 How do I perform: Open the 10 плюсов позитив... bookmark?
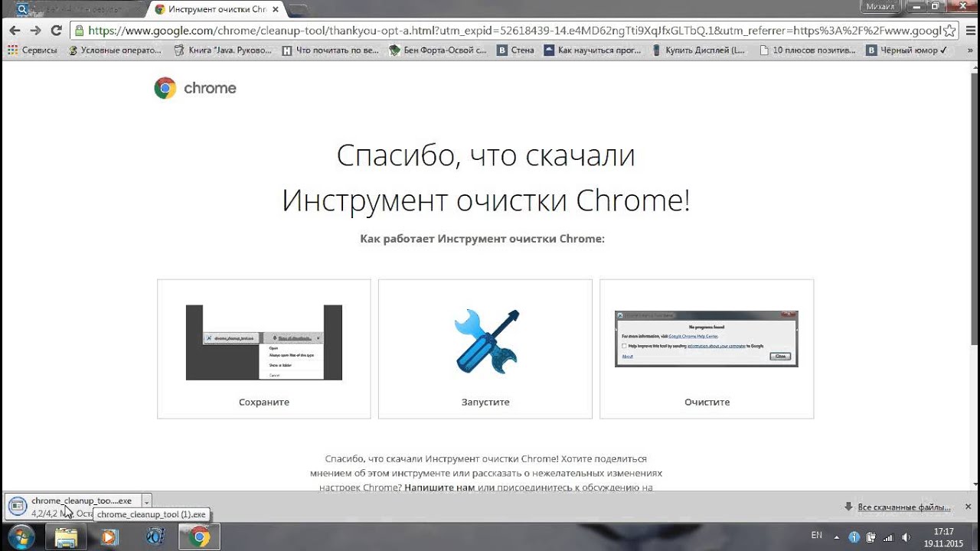[808, 51]
